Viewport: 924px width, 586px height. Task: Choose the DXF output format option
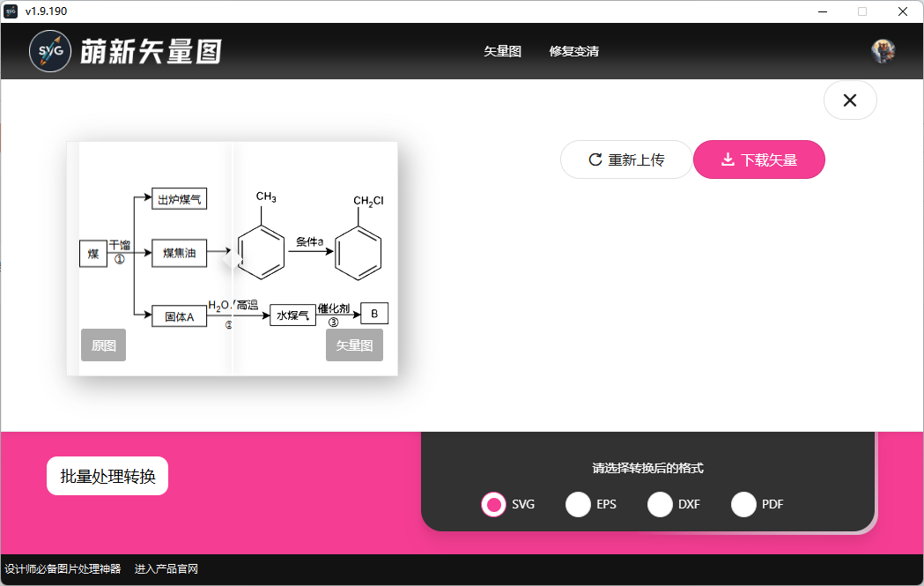(x=660, y=505)
